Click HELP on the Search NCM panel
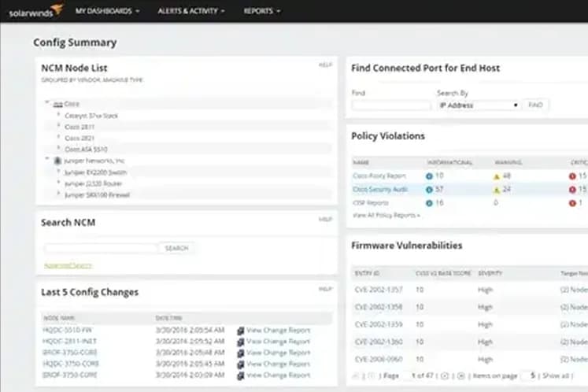This screenshot has width=588, height=392. click(x=325, y=219)
